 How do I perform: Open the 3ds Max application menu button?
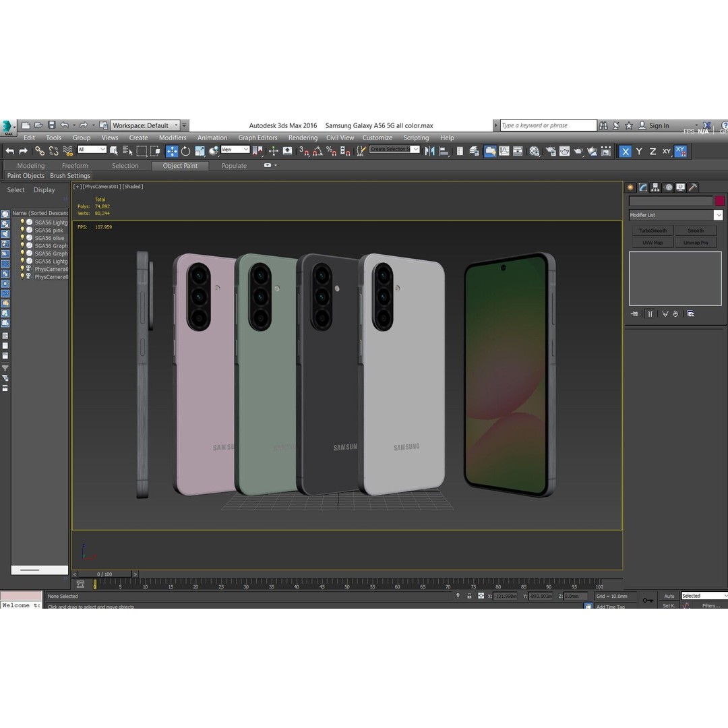click(7, 126)
